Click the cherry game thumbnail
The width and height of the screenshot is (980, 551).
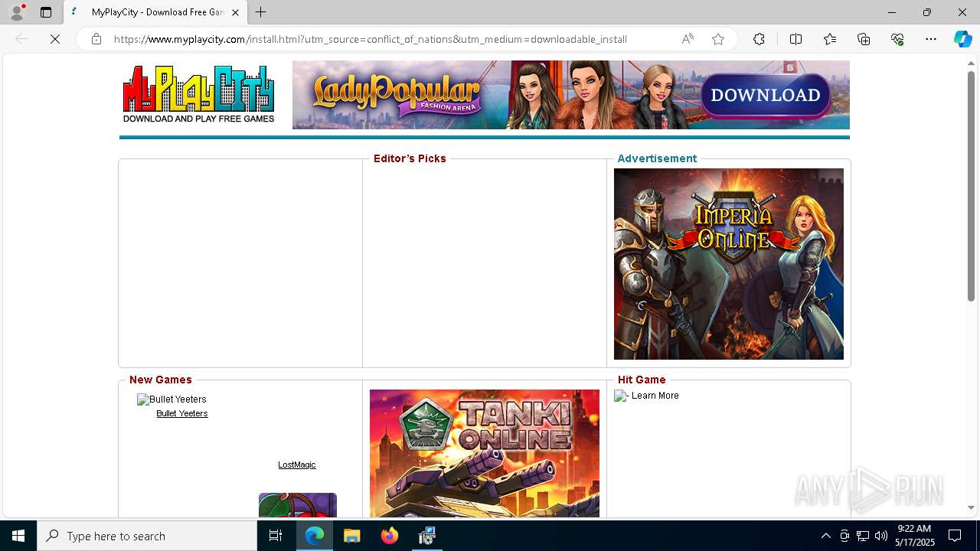[298, 505]
